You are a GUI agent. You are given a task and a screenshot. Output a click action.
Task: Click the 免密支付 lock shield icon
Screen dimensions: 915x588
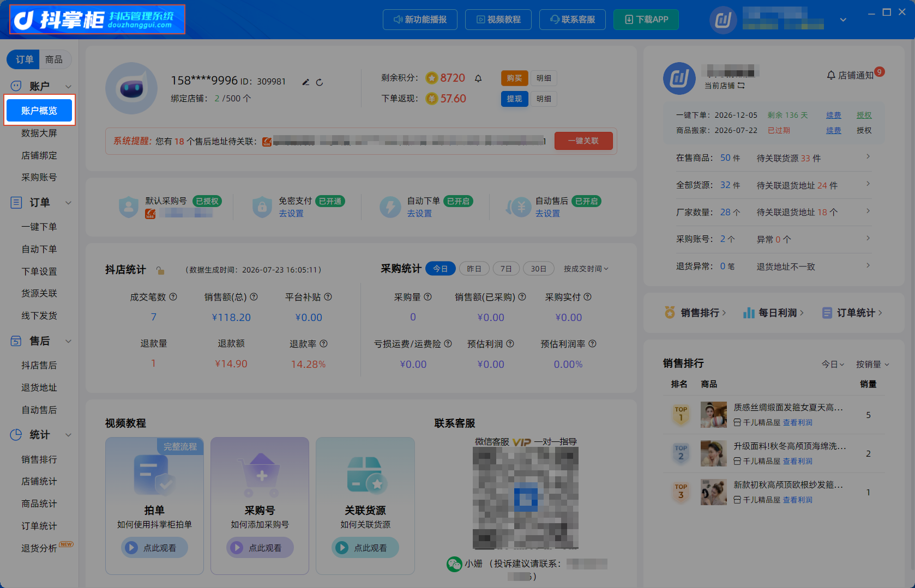(x=262, y=207)
